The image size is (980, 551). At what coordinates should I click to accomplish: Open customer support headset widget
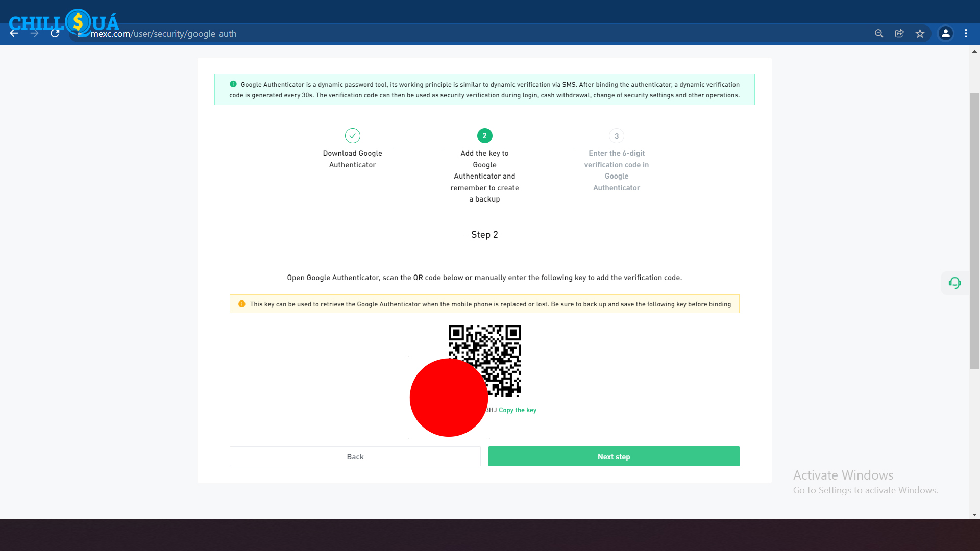[954, 283]
